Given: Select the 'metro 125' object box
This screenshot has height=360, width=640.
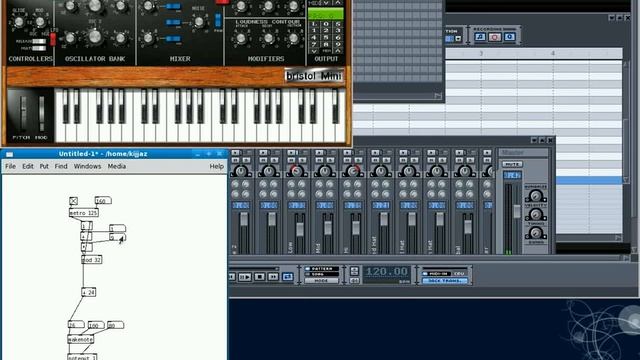Looking at the screenshot, I should (x=84, y=213).
